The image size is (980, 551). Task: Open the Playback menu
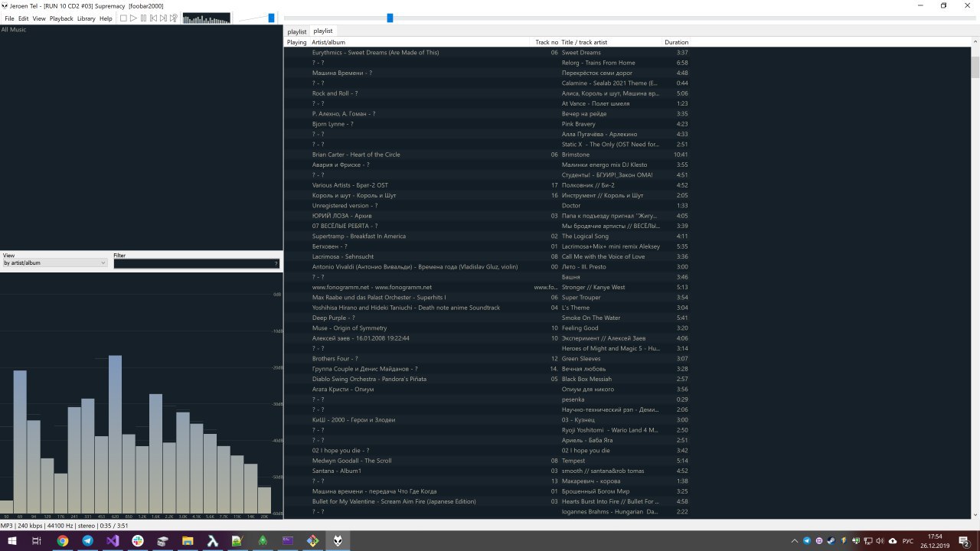pyautogui.click(x=61, y=18)
